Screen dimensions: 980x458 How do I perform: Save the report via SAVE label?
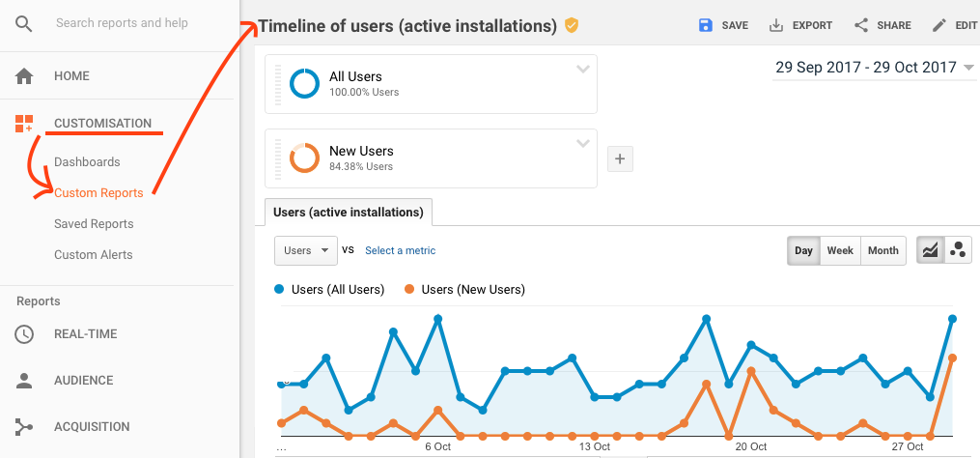(735, 26)
